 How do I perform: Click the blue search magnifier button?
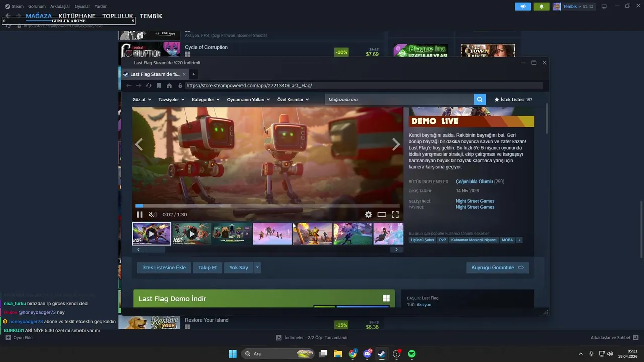(480, 100)
